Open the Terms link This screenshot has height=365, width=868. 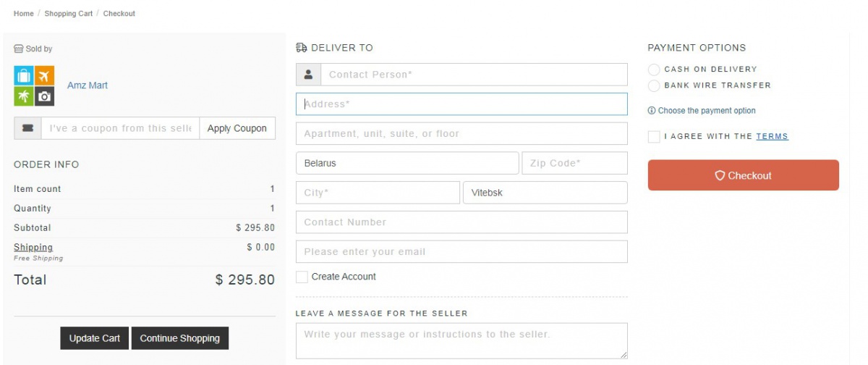[x=772, y=136]
